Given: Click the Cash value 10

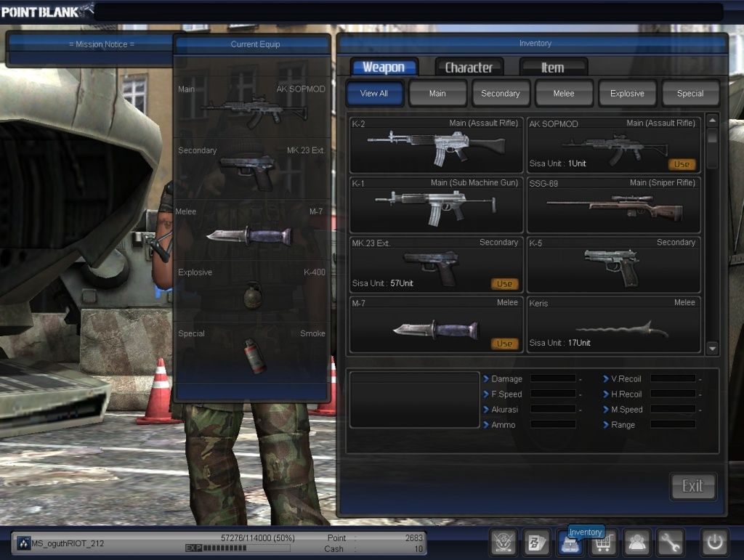Looking at the screenshot, I should point(418,548).
